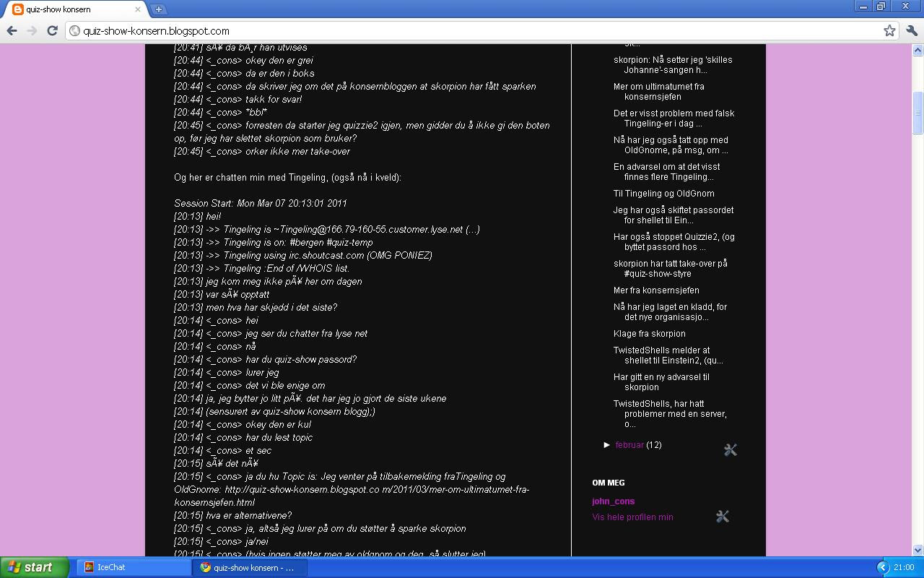Image resolution: width=924 pixels, height=578 pixels.
Task: Open post 'skorpion har tatt take-over på #quiz-show-styre'
Action: click(671, 269)
